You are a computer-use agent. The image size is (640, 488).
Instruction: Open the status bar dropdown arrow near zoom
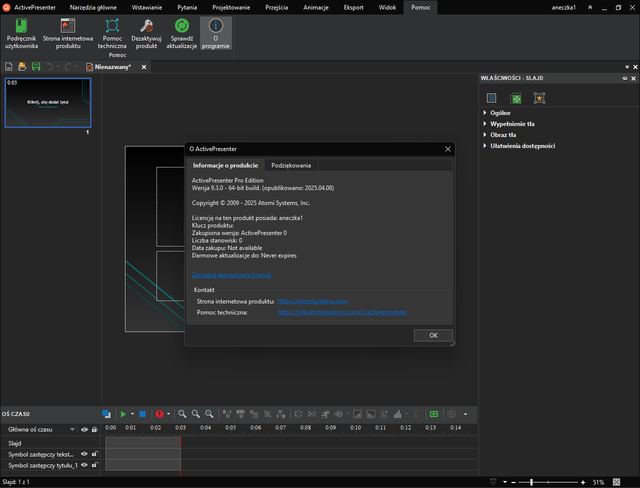505,482
